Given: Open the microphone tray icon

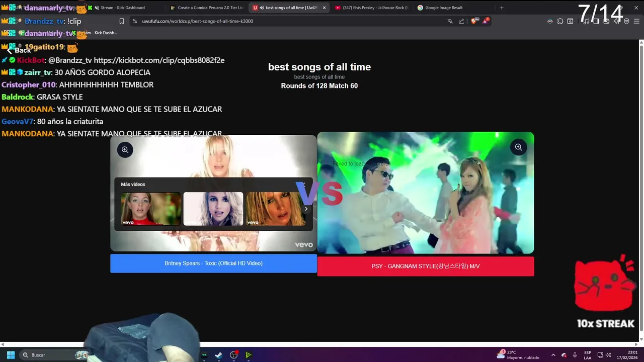Looking at the screenshot, I should tap(575, 355).
